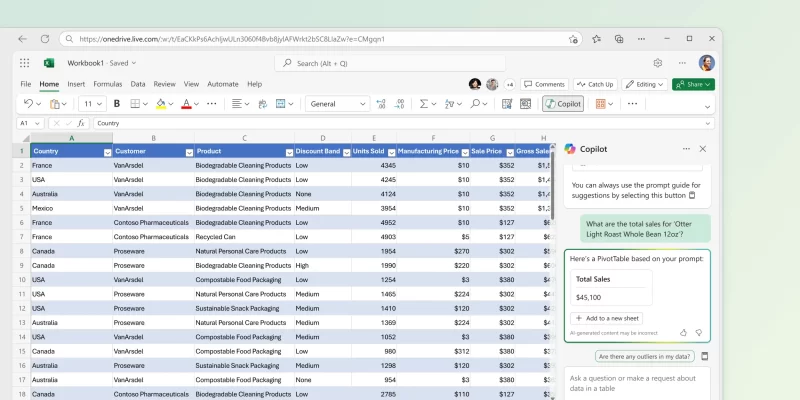Click the Copilot ribbon button

(563, 104)
